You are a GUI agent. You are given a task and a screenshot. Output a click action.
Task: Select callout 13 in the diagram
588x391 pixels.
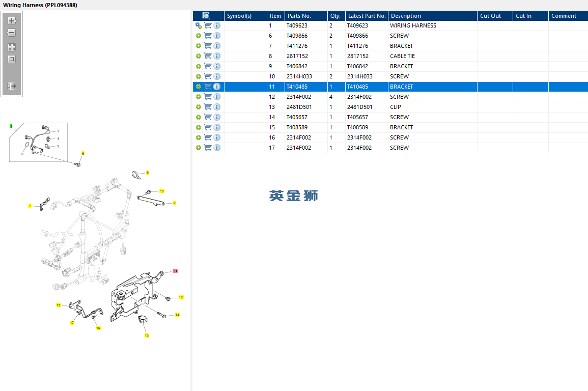click(147, 336)
